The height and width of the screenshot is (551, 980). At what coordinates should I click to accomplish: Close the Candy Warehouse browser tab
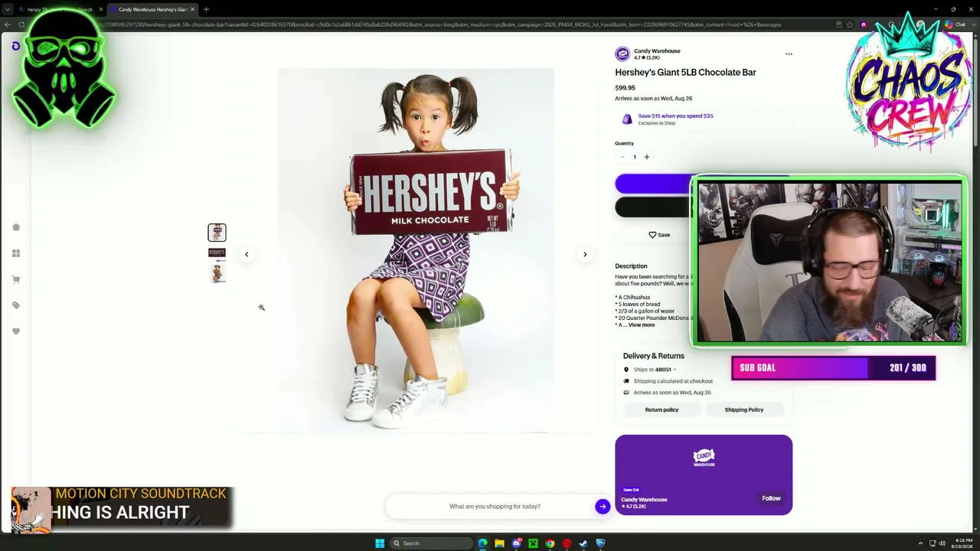(193, 9)
